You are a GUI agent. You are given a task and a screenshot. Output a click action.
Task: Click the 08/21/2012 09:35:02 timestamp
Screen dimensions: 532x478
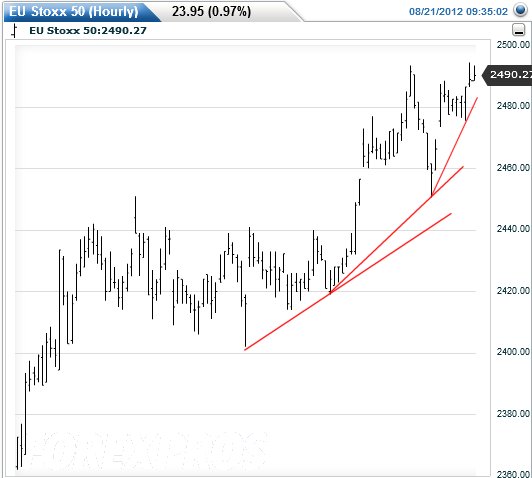tap(458, 12)
